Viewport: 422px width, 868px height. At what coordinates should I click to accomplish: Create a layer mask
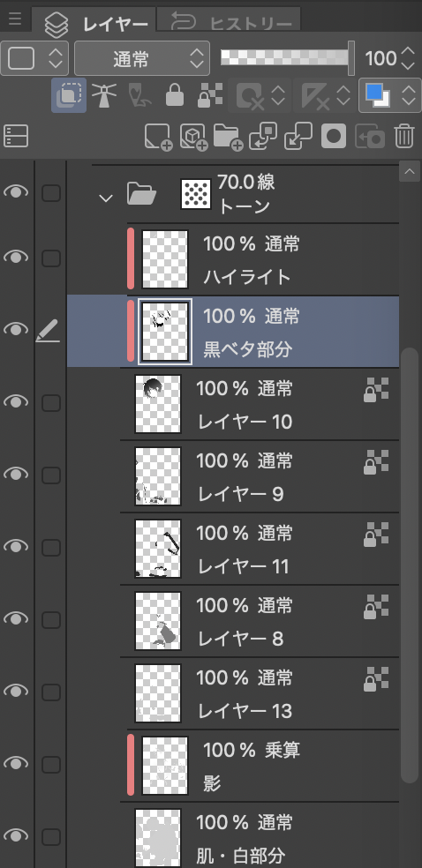coord(334,136)
